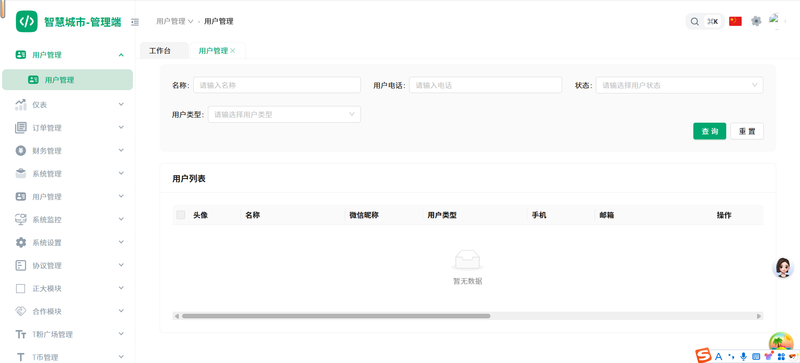Open the 状态 user status dropdown
The width and height of the screenshot is (800, 363).
pyautogui.click(x=680, y=85)
